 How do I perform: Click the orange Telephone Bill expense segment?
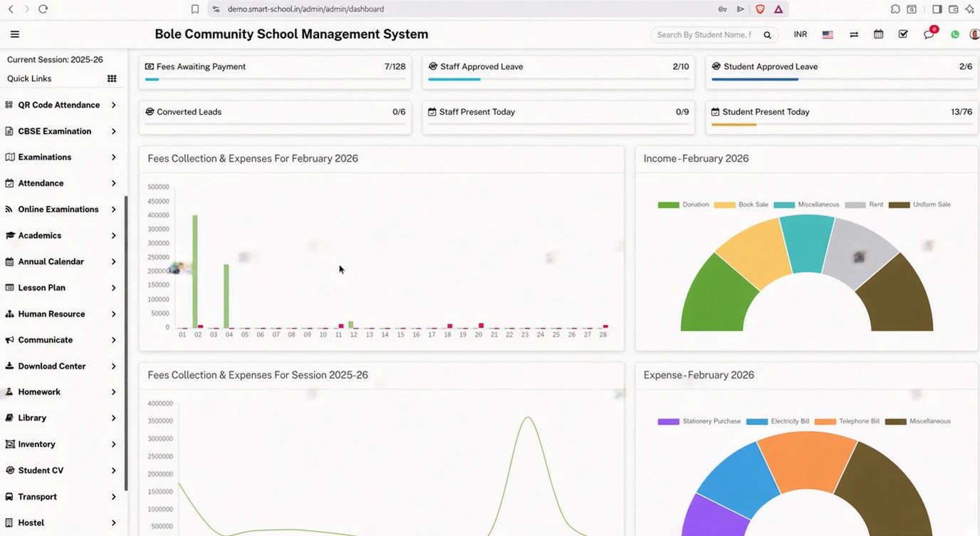point(806,460)
